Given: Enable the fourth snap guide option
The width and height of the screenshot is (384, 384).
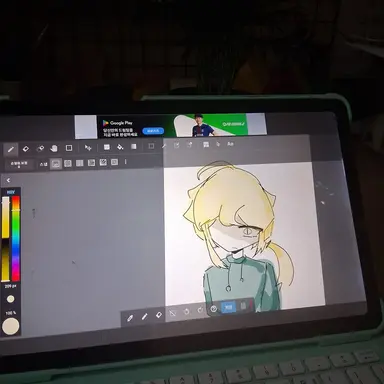Looking at the screenshot, I should pos(91,163).
